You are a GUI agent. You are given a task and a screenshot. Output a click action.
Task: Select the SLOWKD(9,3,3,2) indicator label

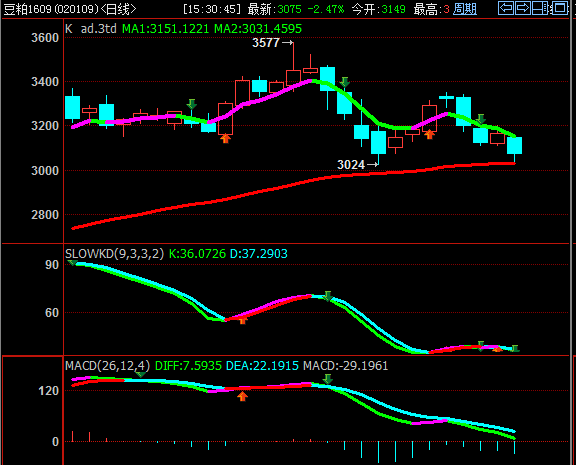click(114, 254)
